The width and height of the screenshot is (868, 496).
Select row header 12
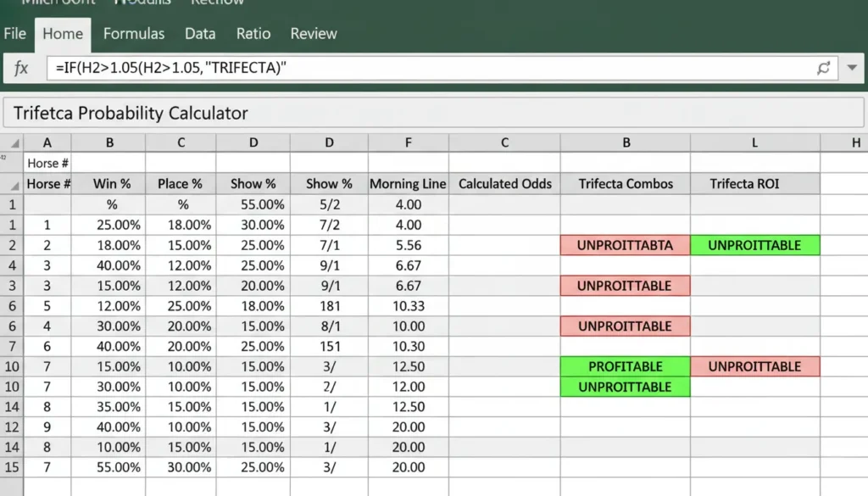[12, 426]
